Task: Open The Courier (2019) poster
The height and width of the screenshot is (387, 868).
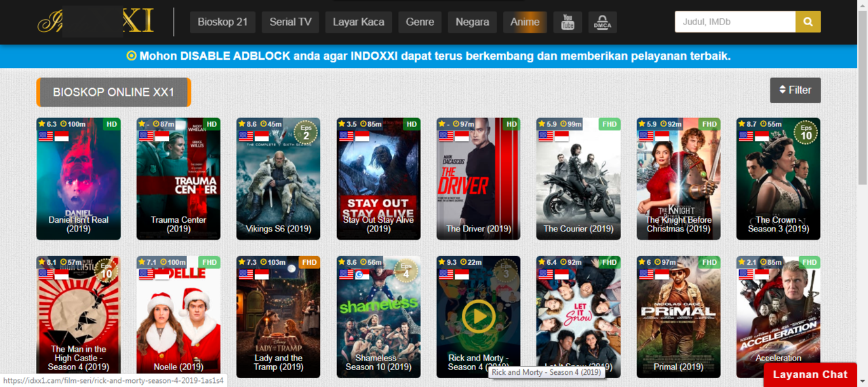Action: [x=578, y=179]
